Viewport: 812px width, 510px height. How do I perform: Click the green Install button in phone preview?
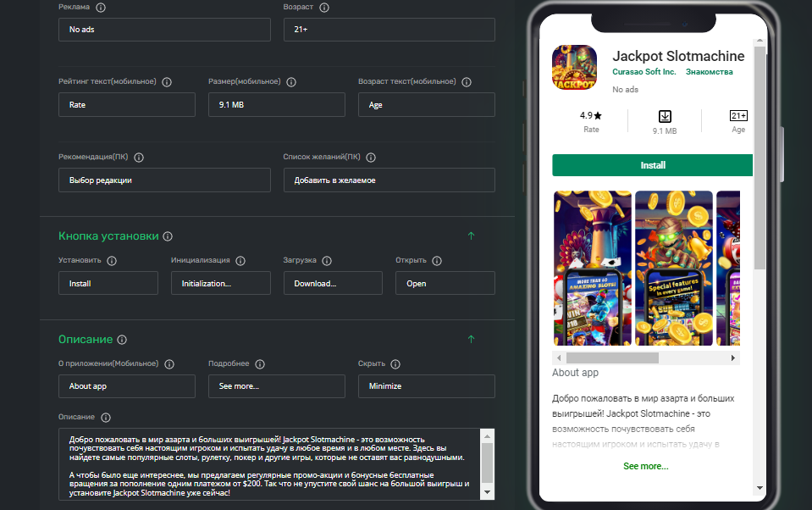pos(653,165)
